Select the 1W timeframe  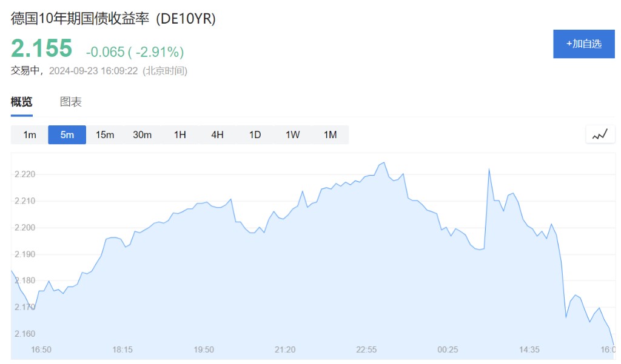click(x=293, y=134)
